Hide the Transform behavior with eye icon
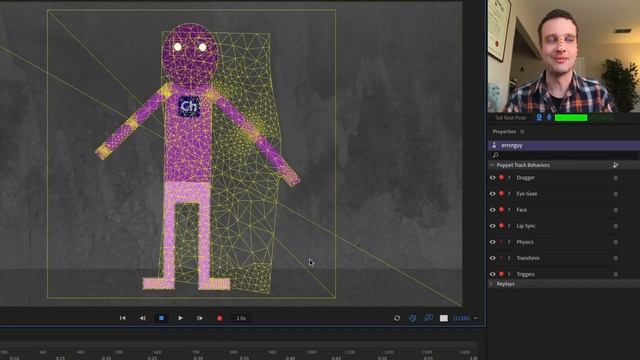This screenshot has width=640, height=360. pos(492,258)
